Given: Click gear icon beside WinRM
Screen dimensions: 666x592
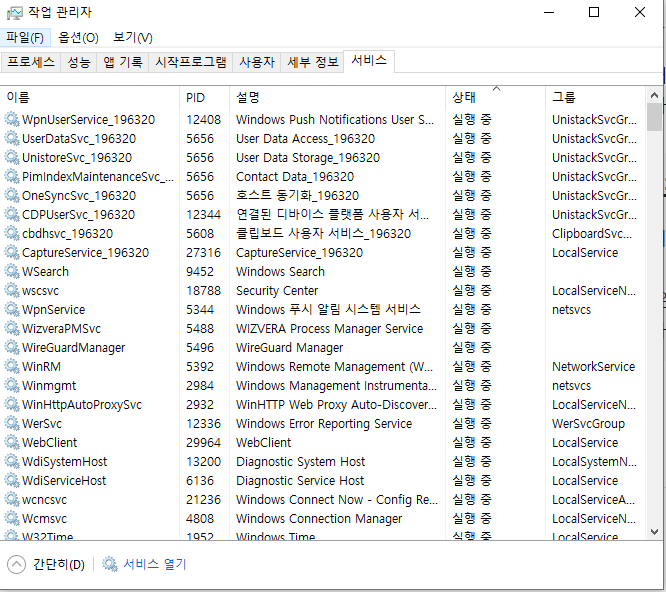Looking at the screenshot, I should point(12,366).
